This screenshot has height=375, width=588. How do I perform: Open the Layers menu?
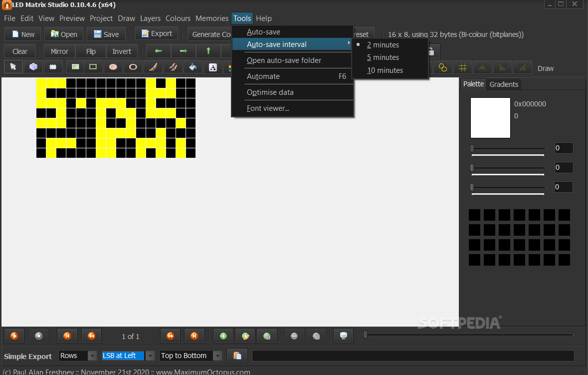(150, 18)
